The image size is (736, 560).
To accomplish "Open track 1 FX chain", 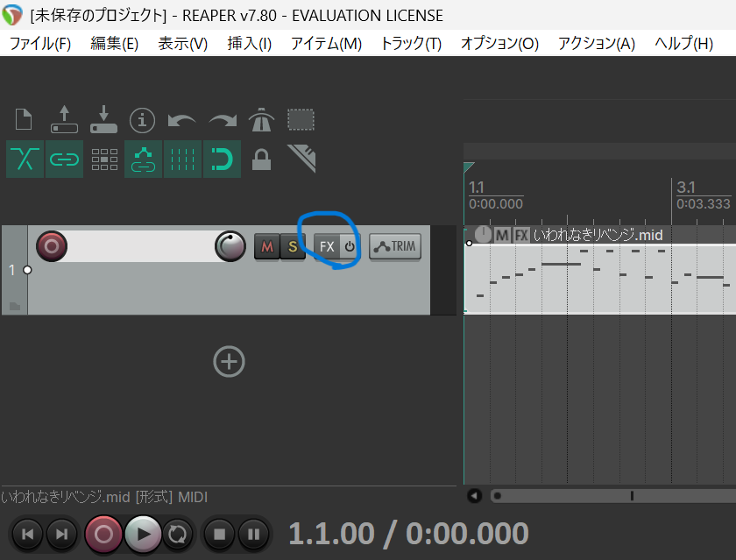I will (327, 246).
